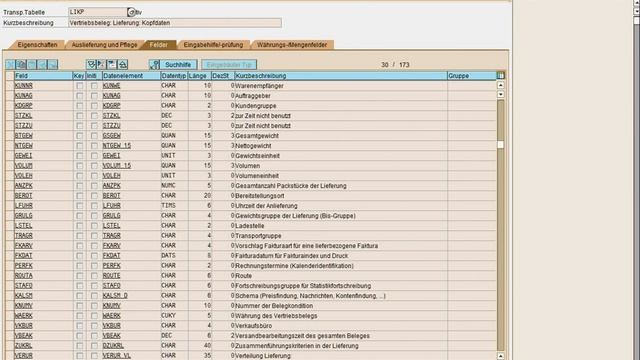Viewport: 640px width, 360px height.
Task: Click the greyed Eingebauter Typ button
Action: point(229,64)
